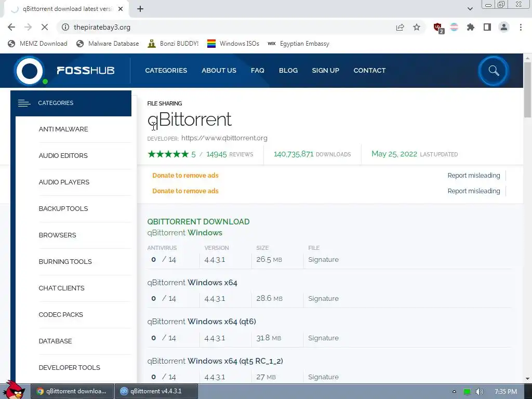Click the share page icon
This screenshot has height=399, width=532.
(x=400, y=27)
